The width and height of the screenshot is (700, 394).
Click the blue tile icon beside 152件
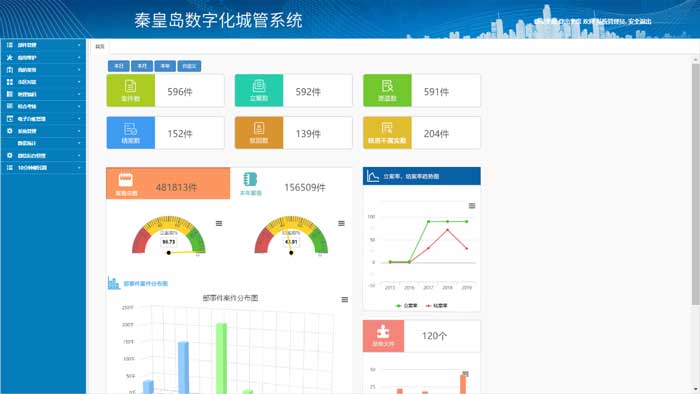click(130, 129)
